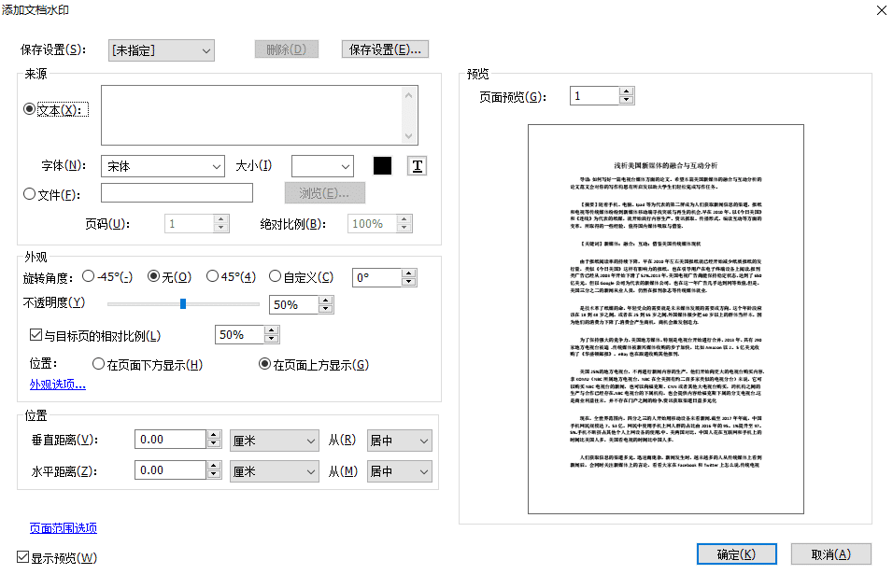Click the 页面预览 page number field
This screenshot has width=893, height=588.
click(x=594, y=95)
